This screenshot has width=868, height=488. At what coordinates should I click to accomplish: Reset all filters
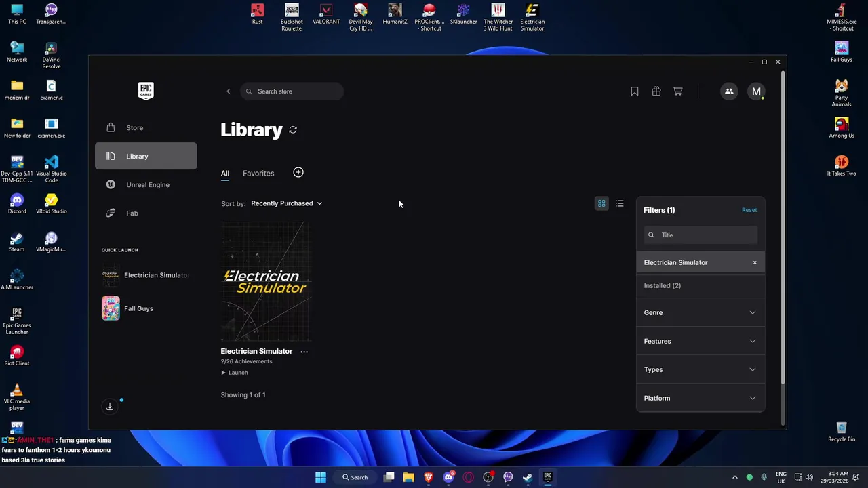(749, 210)
